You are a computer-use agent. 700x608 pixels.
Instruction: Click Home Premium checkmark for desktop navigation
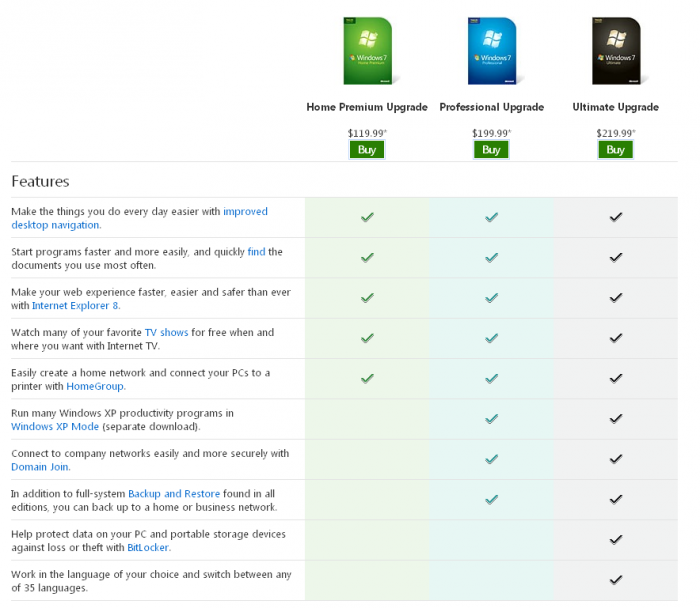click(x=367, y=217)
